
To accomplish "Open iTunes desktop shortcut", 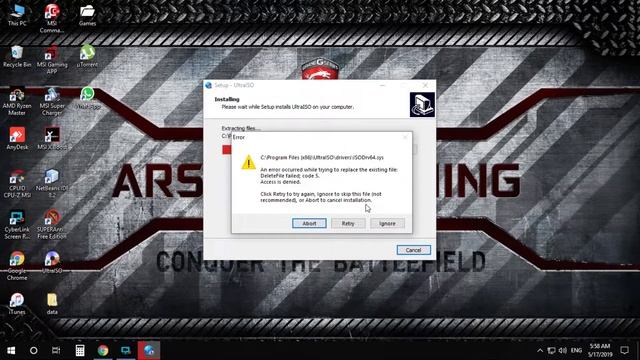I will click(x=17, y=304).
